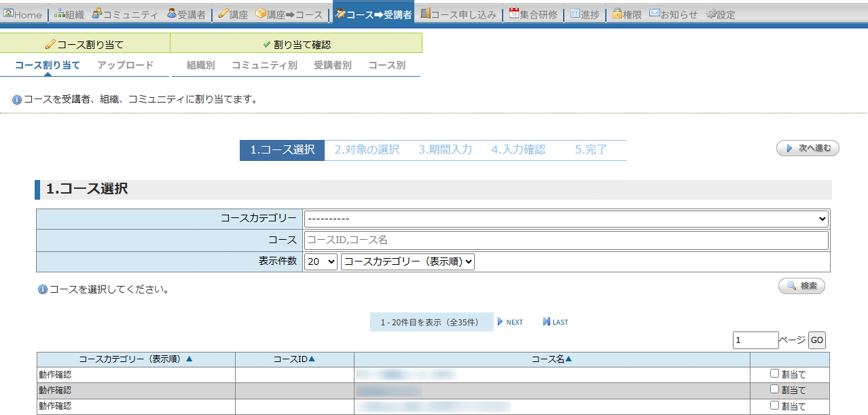Click the Home icon in navigation bar
This screenshot has width=868, height=415.
coord(9,14)
